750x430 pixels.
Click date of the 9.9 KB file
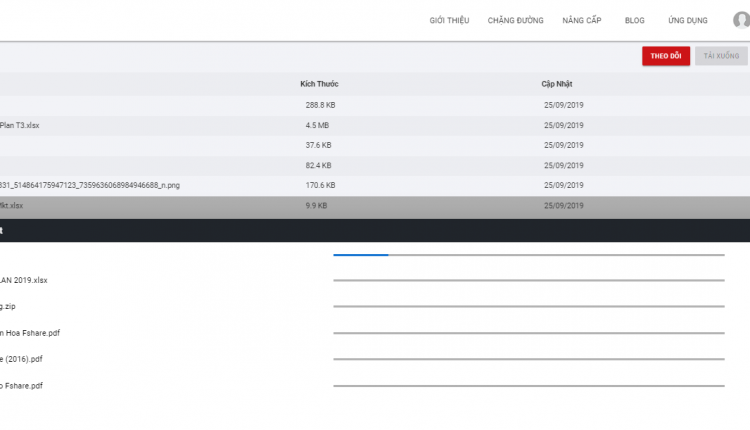pos(563,206)
